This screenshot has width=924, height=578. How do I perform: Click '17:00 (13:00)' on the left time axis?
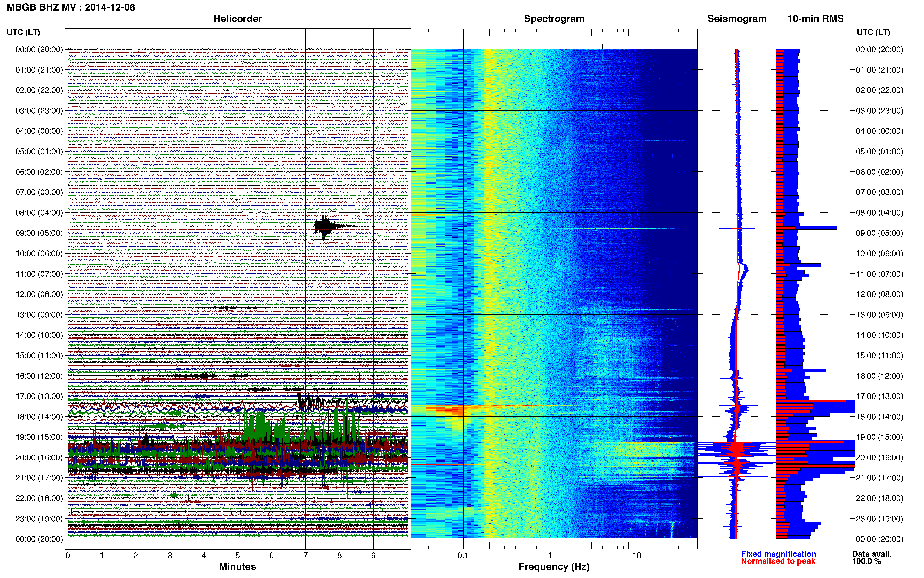[39, 396]
